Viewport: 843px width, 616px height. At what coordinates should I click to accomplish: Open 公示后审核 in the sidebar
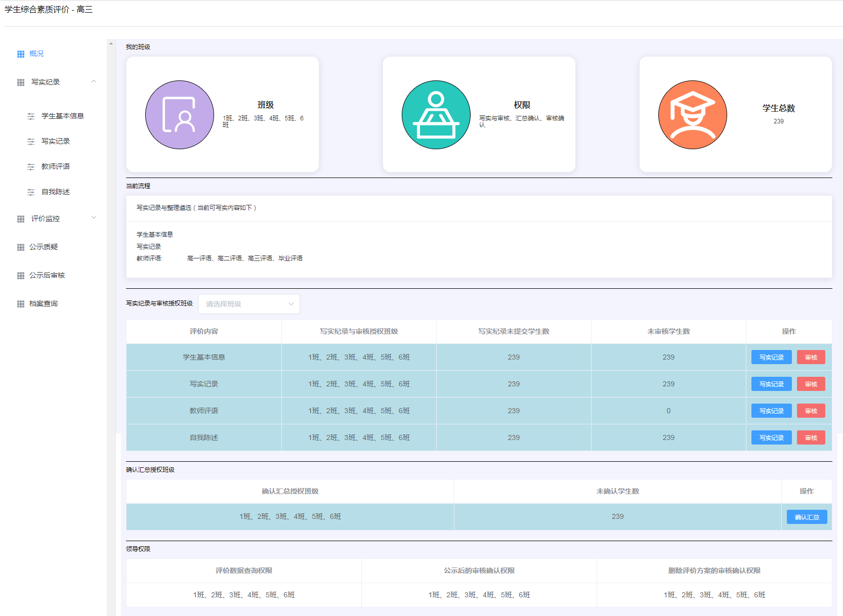tap(47, 275)
